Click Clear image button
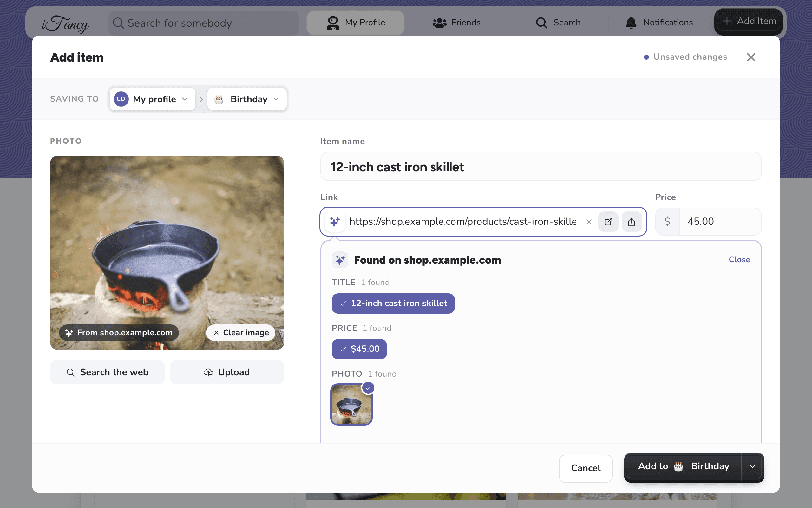 (x=241, y=333)
